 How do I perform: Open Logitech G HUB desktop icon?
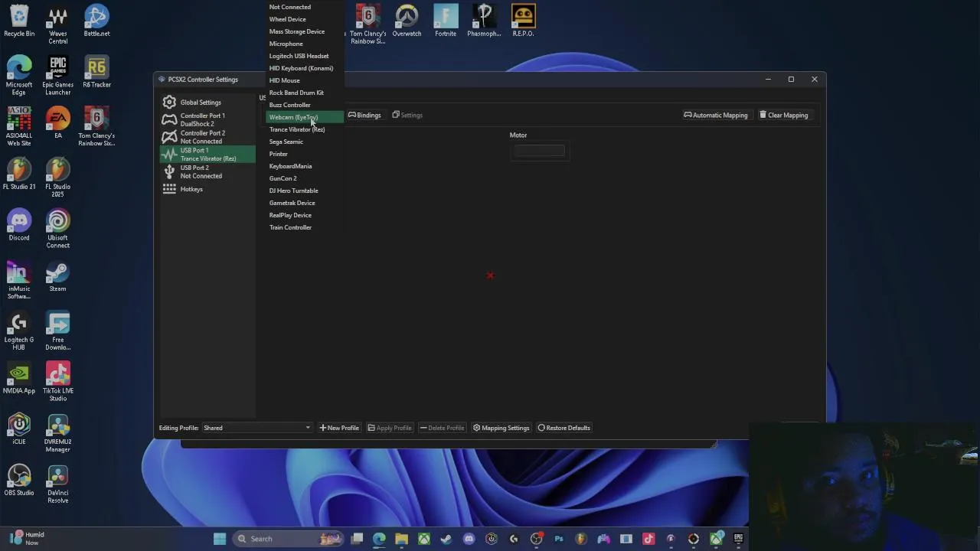tap(19, 331)
